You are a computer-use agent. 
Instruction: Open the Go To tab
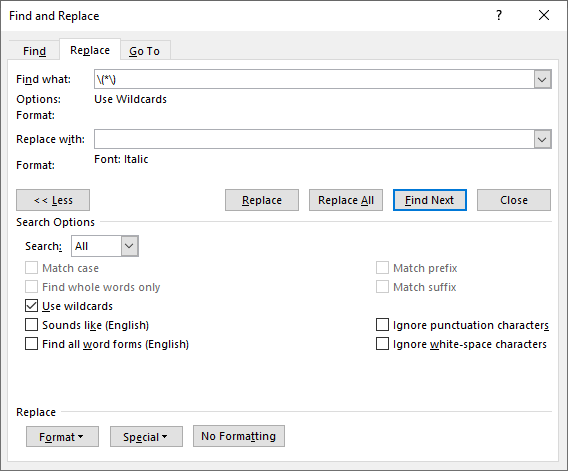pos(145,51)
